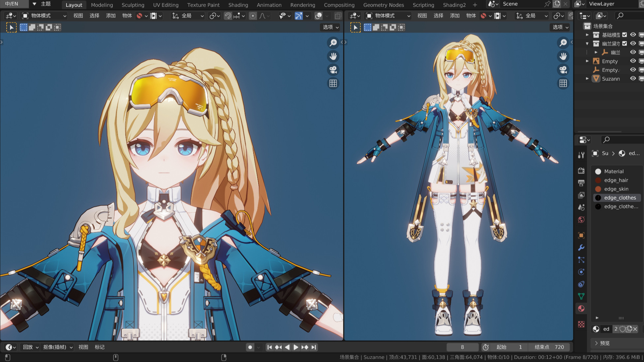
Task: Expand the Suzanne tree item
Action: click(x=587, y=79)
